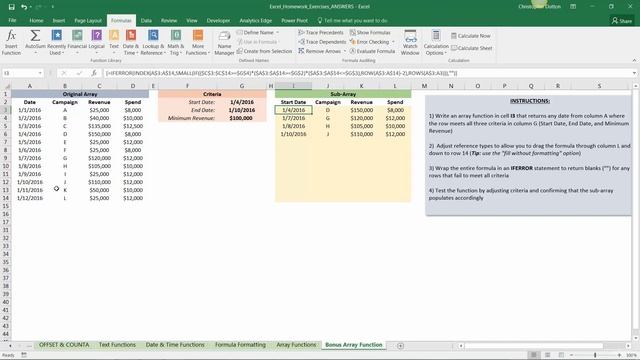This screenshot has height=360, width=640.
Task: Open the Text Functions sheet tab
Action: (x=117, y=345)
